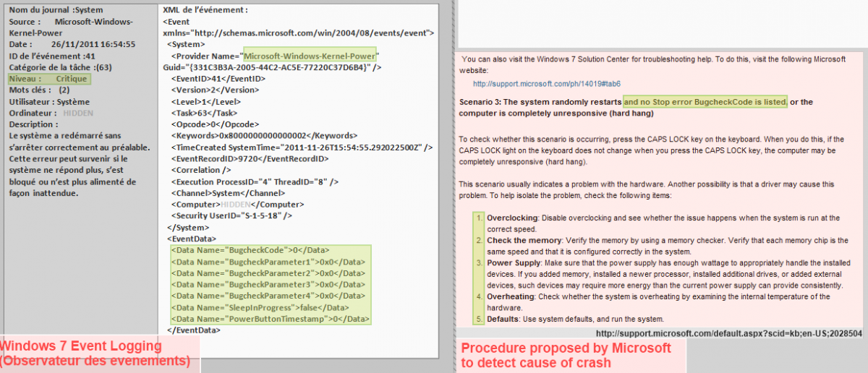Select the 'press the CAPS LOCK key' paragraph

tap(655, 150)
